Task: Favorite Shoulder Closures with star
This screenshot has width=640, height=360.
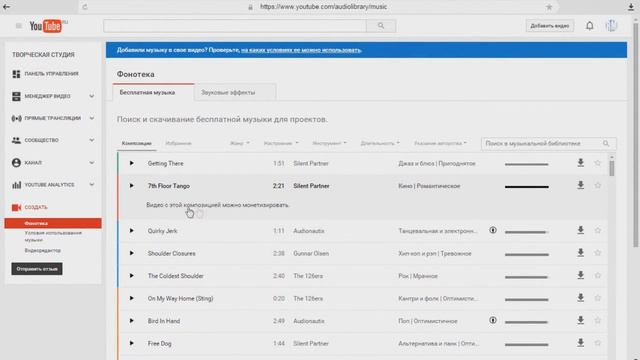Action: click(x=598, y=253)
